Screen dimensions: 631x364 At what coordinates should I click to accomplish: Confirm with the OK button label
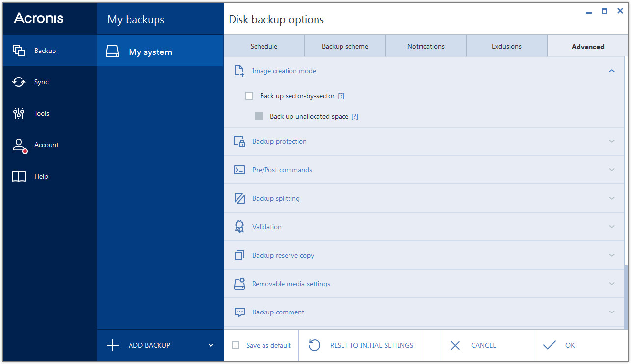point(570,345)
